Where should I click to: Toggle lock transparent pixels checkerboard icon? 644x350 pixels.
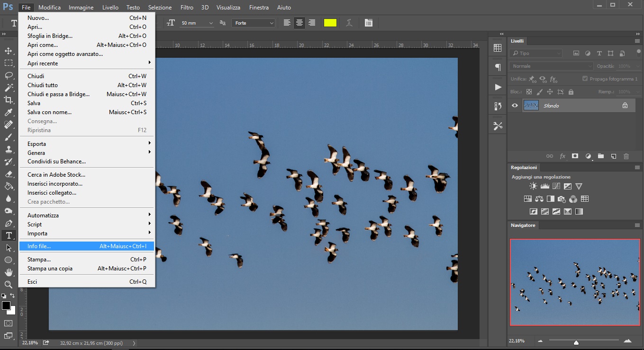(x=529, y=92)
